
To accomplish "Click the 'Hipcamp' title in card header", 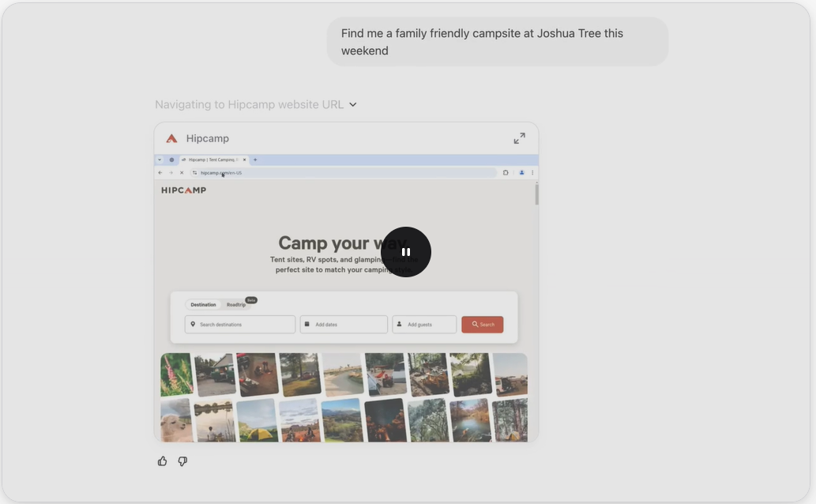I will pos(208,138).
